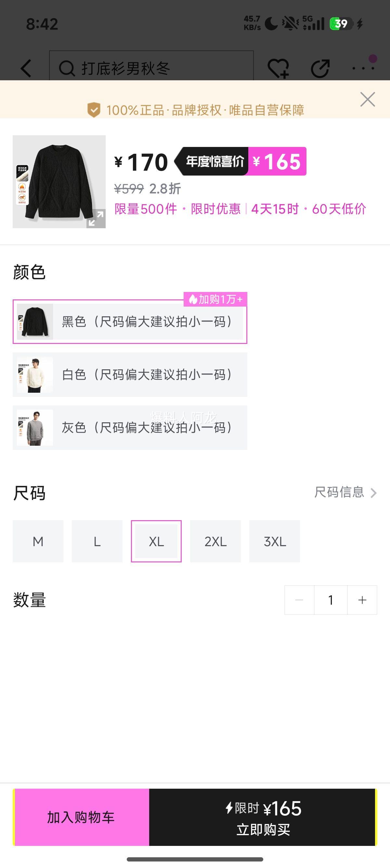Tap the add-to-favorites heart icon

(278, 68)
